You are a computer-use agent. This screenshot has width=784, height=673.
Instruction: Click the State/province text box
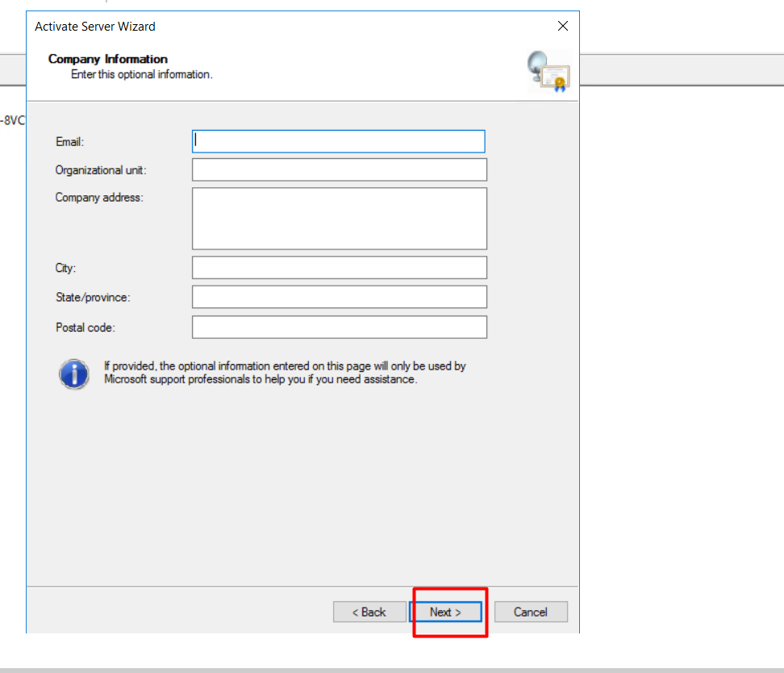(340, 297)
